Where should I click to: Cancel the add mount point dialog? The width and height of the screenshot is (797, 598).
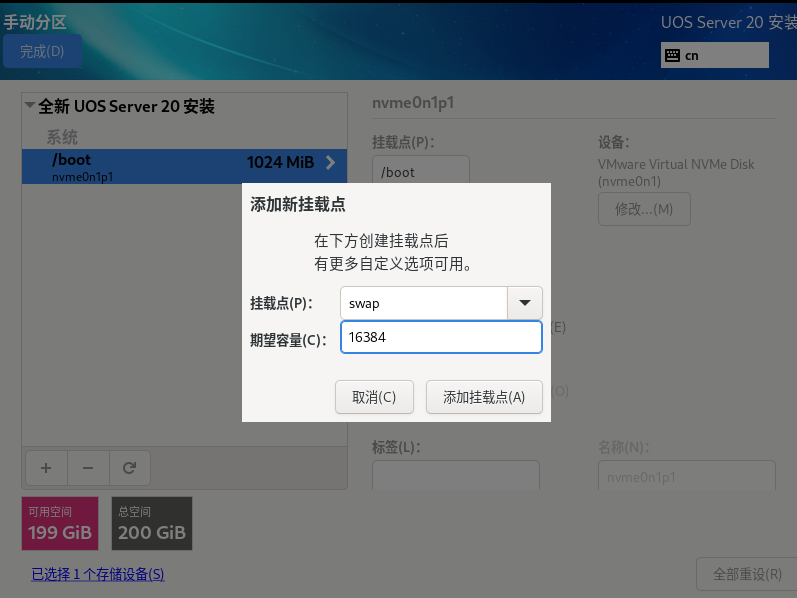tap(374, 397)
